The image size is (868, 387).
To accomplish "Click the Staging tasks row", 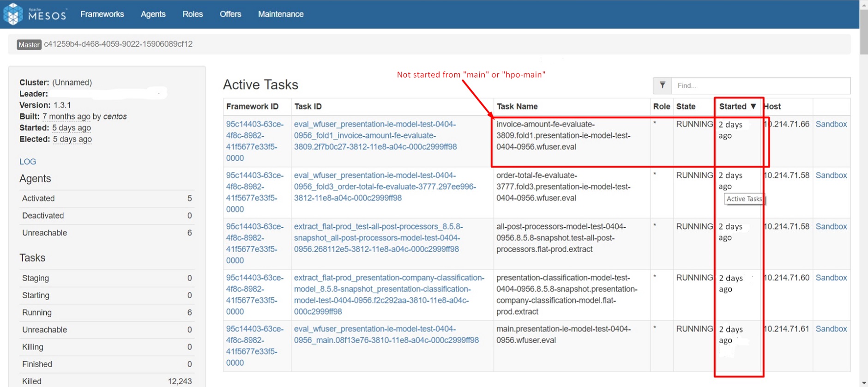I will [x=107, y=278].
